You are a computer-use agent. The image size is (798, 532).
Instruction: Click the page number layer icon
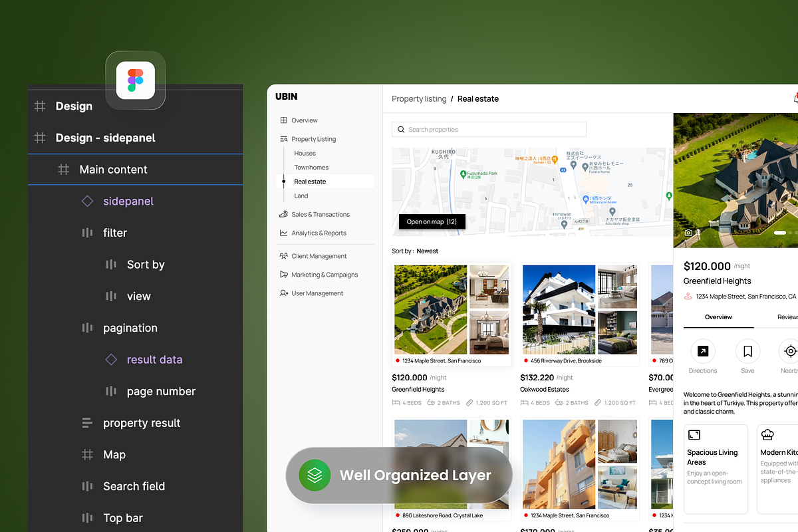pos(111,391)
